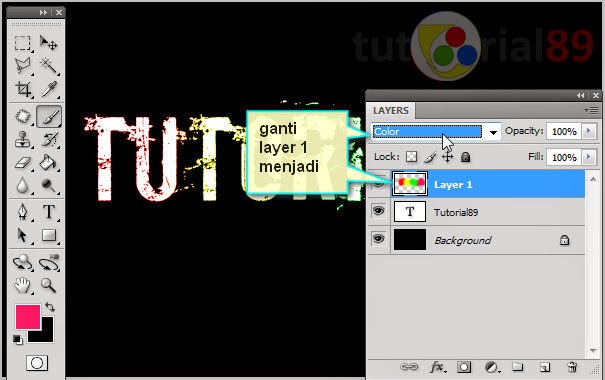This screenshot has height=380, width=605.
Task: Toggle Quick Mask mode
Action: [x=37, y=363]
